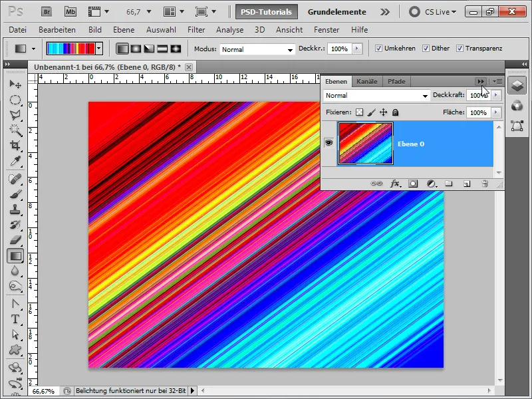532x399 pixels.
Task: Switch to the Kanäle tab
Action: tap(367, 81)
